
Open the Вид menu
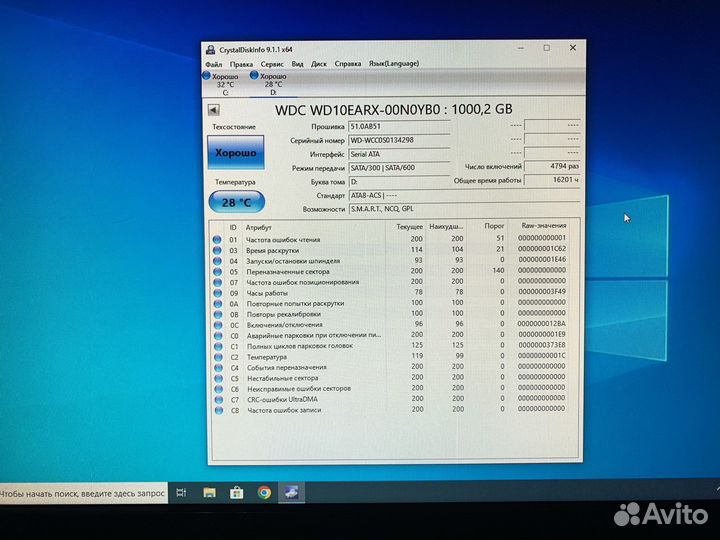[297, 64]
